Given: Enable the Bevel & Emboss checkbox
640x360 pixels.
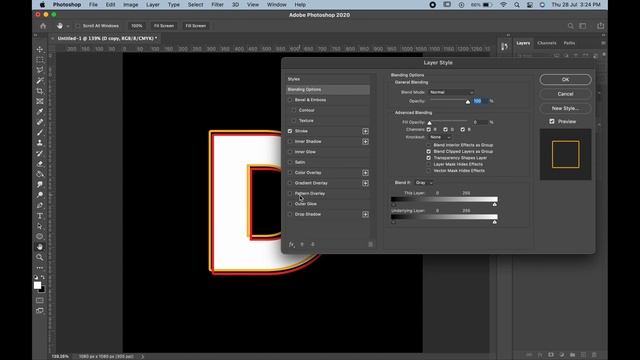Looking at the screenshot, I should point(290,100).
